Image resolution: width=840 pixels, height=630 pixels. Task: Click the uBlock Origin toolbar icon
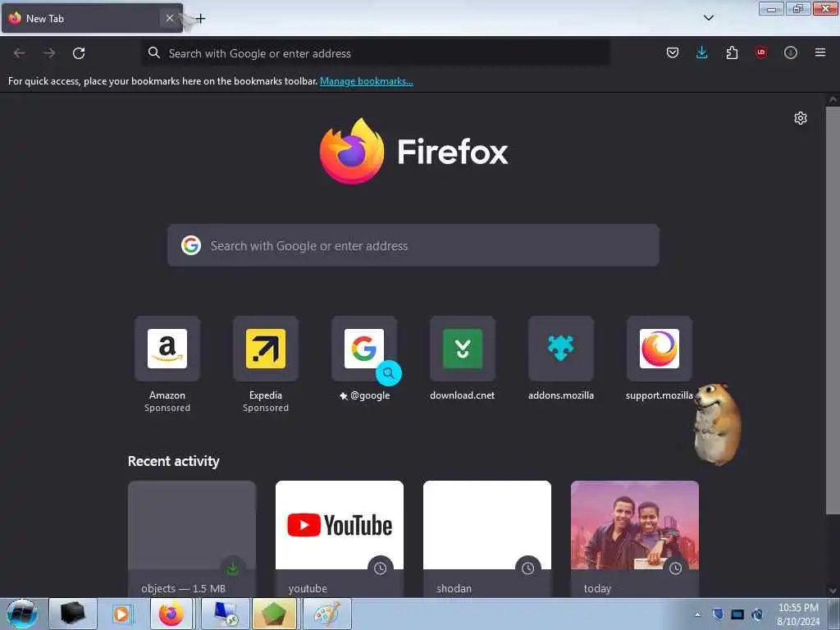(x=760, y=52)
